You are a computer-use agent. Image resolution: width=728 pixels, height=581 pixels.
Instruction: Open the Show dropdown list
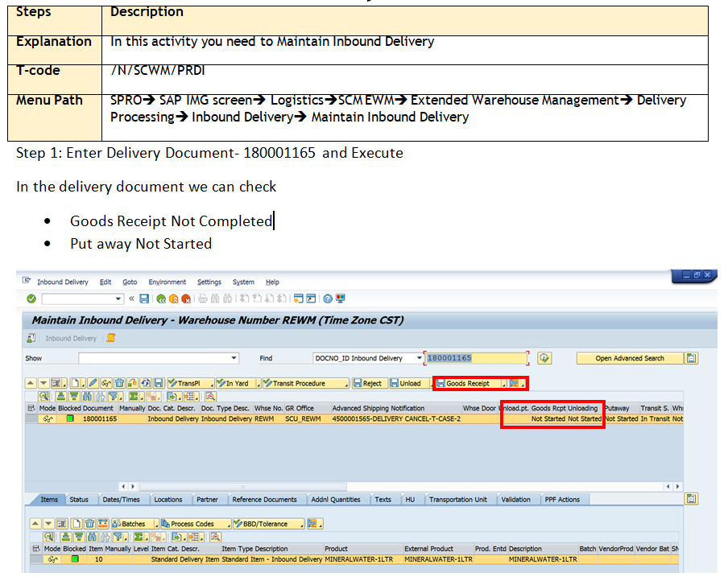click(235, 357)
